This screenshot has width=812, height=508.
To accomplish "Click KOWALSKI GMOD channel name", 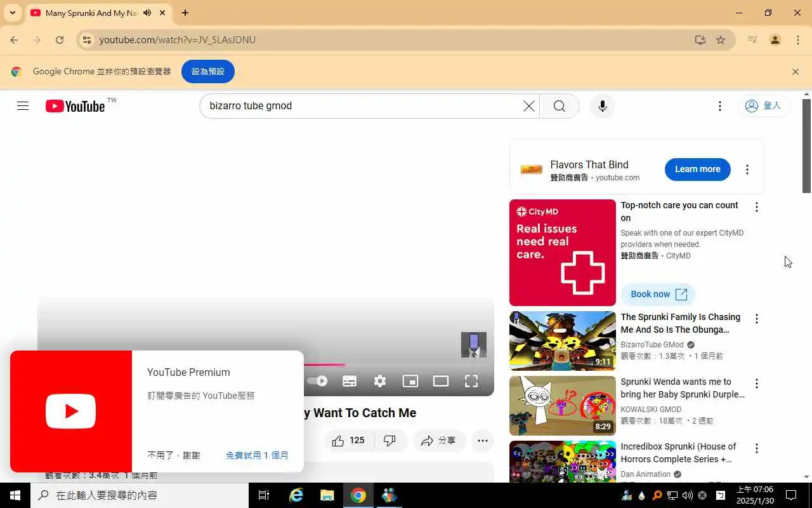I will (651, 410).
